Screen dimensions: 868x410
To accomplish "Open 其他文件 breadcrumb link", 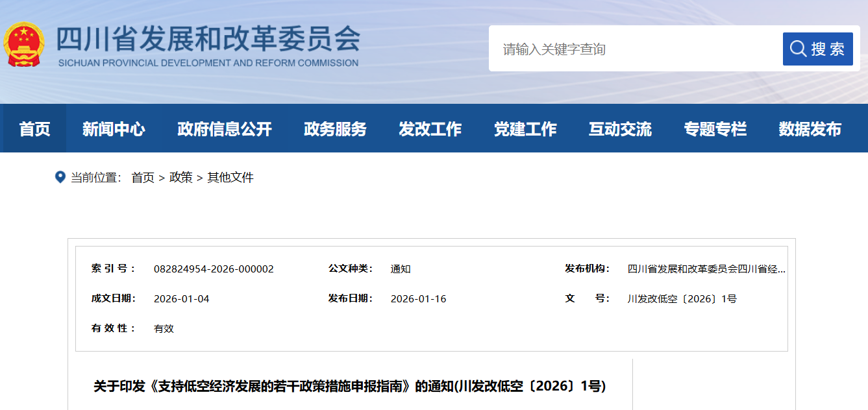I will 230,178.
